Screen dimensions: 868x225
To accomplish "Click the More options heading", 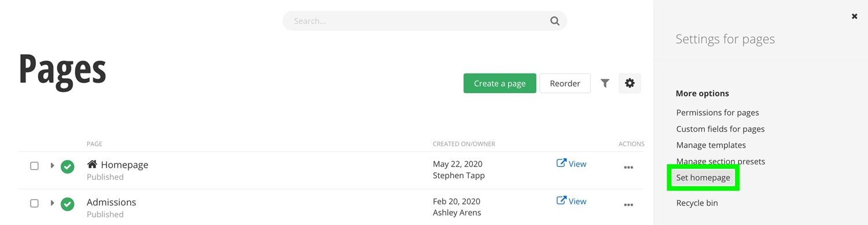I will (703, 93).
